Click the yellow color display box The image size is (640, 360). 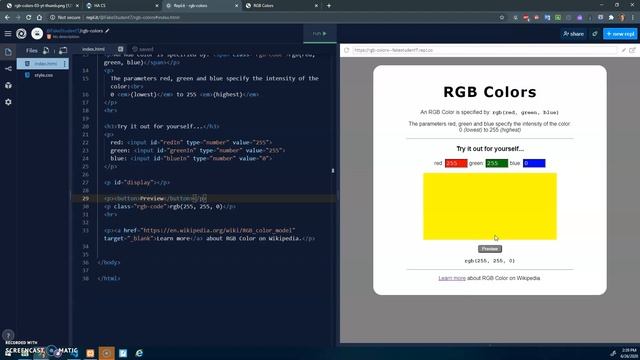(x=490, y=206)
